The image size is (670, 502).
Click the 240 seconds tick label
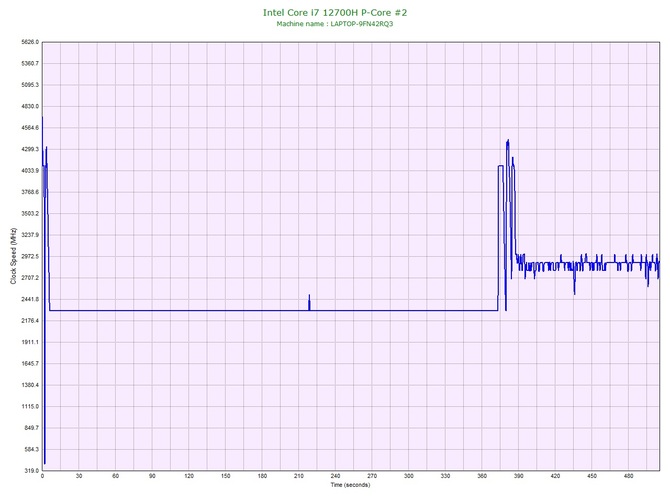335,476
